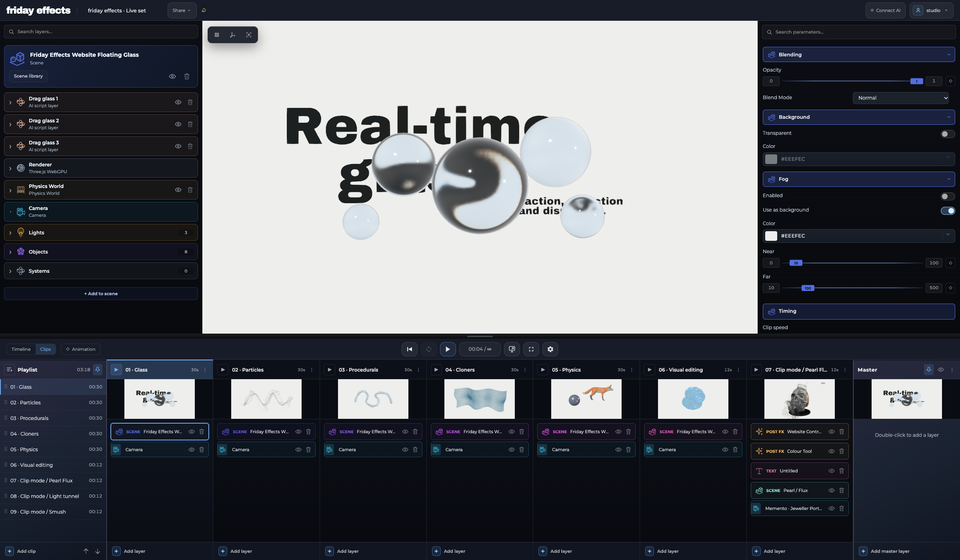This screenshot has height=560, width=960.
Task: Play the 05 · Physics clip
Action: tap(543, 370)
